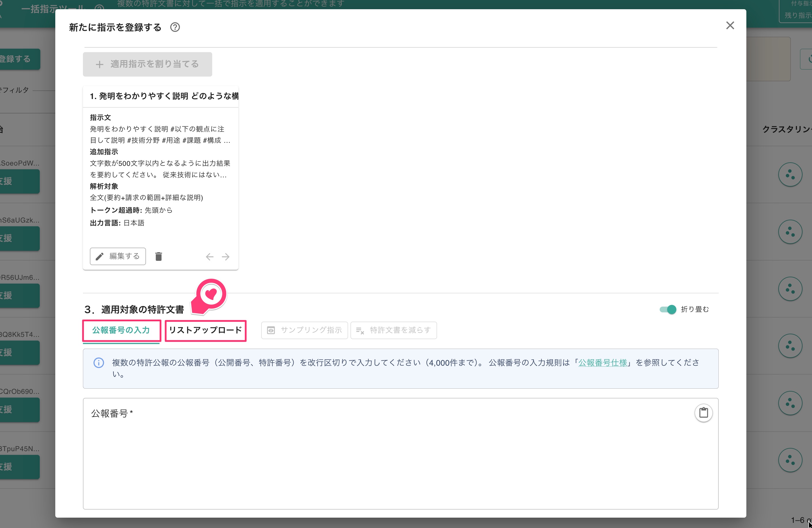Open the last row's clustering icon
This screenshot has height=528, width=812.
tap(790, 460)
